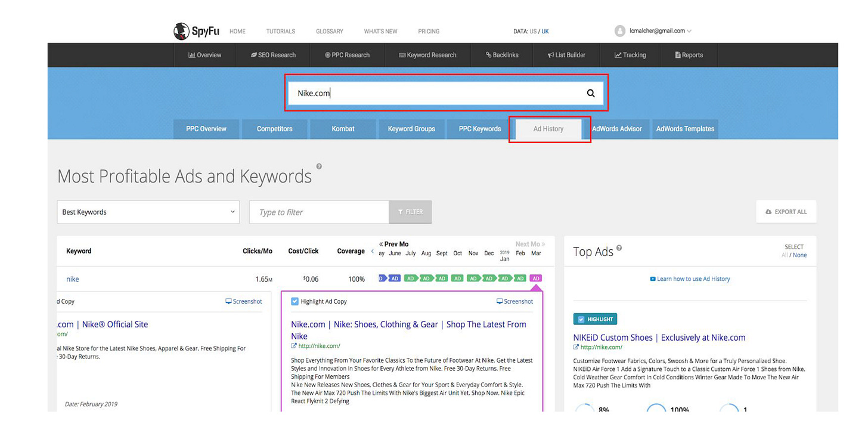Switch to the Keyword Groups tab
This screenshot has width=868, height=439.
pyautogui.click(x=411, y=129)
